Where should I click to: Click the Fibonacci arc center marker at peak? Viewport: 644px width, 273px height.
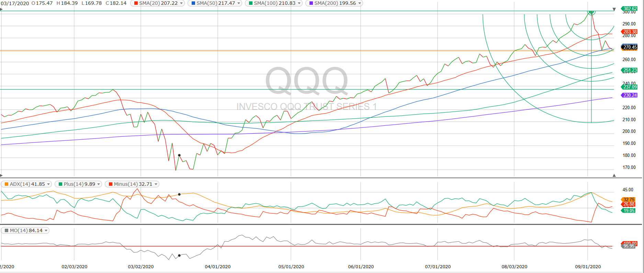tap(591, 12)
